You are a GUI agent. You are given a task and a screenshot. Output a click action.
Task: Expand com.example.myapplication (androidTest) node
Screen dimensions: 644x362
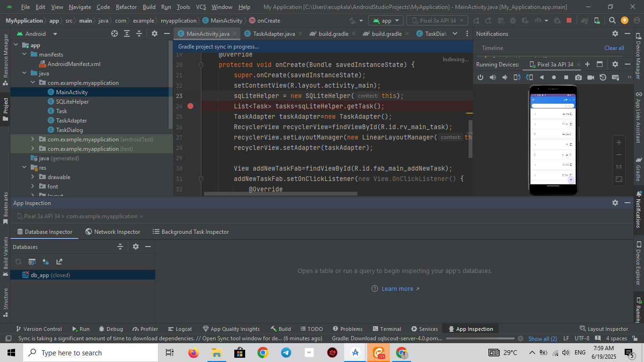[x=33, y=140]
